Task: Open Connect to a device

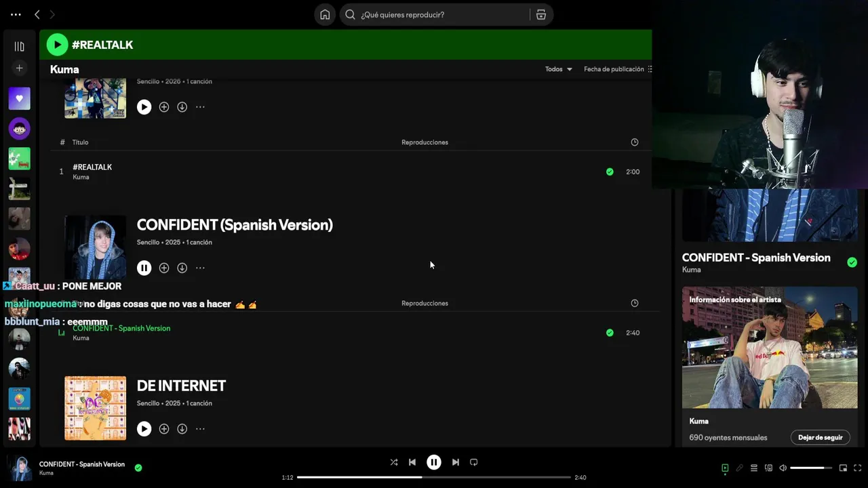Action: coord(768,468)
